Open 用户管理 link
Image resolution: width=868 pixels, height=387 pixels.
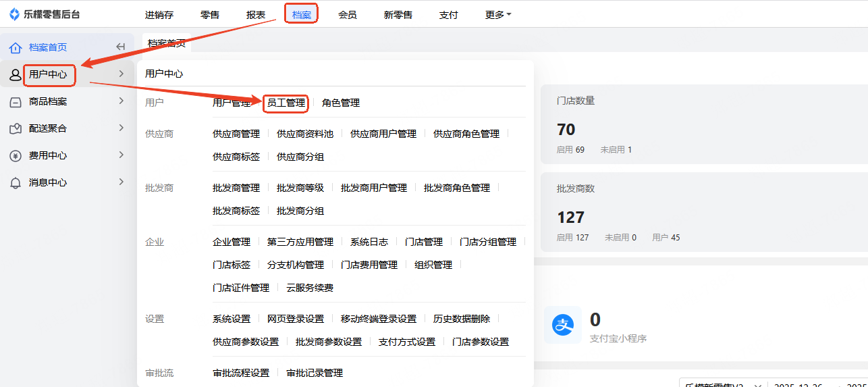click(x=232, y=103)
